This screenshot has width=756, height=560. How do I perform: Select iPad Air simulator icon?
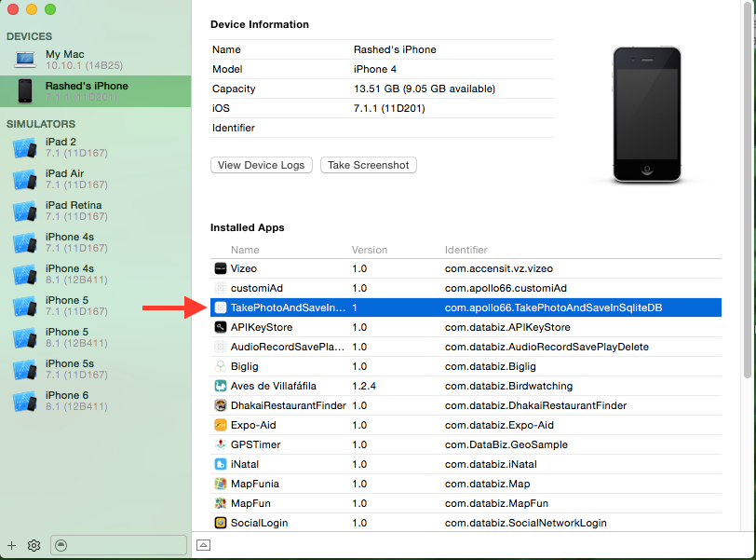tap(24, 179)
